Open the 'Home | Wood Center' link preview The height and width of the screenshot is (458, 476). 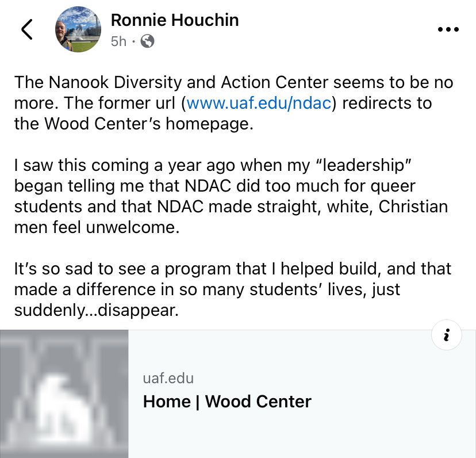(227, 402)
